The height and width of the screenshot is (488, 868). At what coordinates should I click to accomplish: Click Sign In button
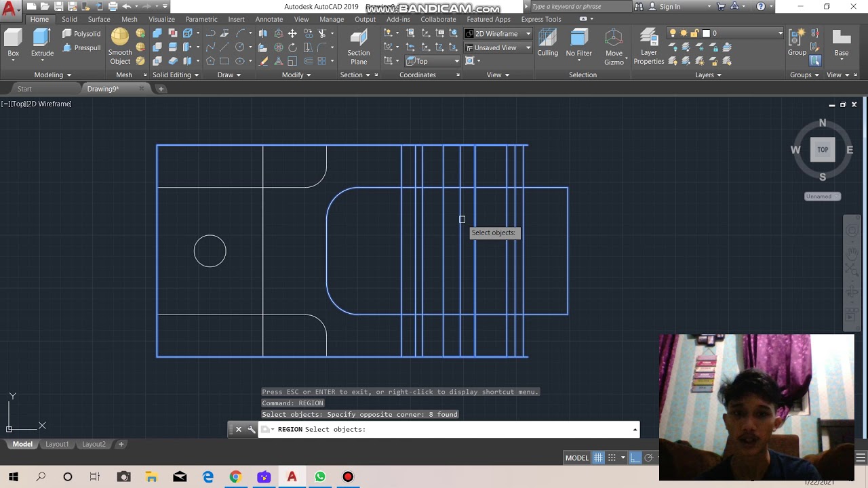[669, 6]
